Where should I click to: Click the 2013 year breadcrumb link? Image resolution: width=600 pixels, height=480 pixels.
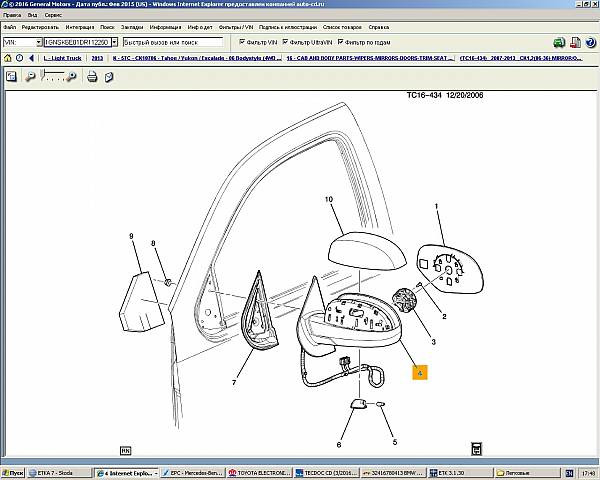point(97,59)
